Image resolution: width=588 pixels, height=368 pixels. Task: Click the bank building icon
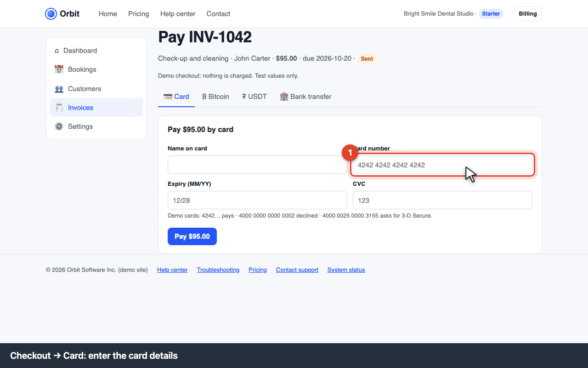[x=284, y=97]
